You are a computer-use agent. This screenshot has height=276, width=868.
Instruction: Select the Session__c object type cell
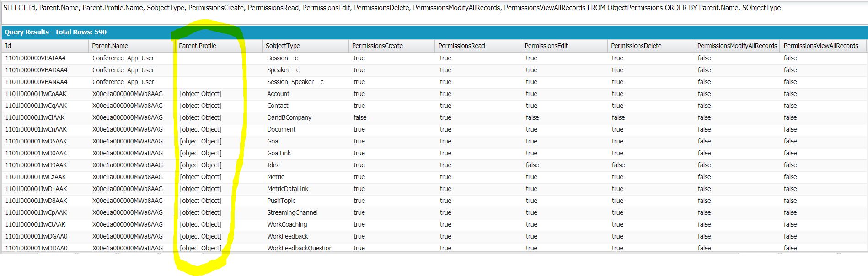tap(282, 58)
